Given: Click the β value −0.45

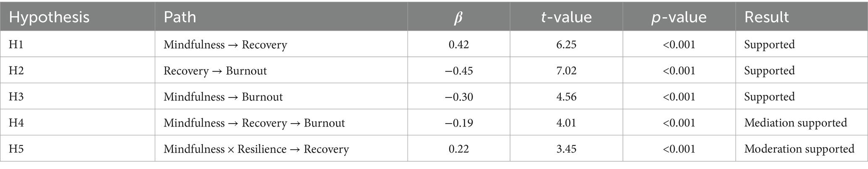Looking at the screenshot, I should [x=458, y=70].
